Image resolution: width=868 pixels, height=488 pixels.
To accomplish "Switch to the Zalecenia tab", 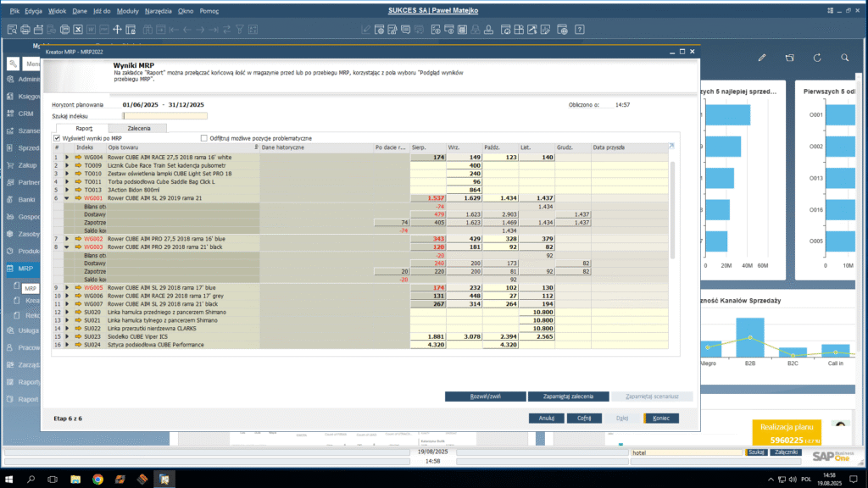I will (138, 129).
